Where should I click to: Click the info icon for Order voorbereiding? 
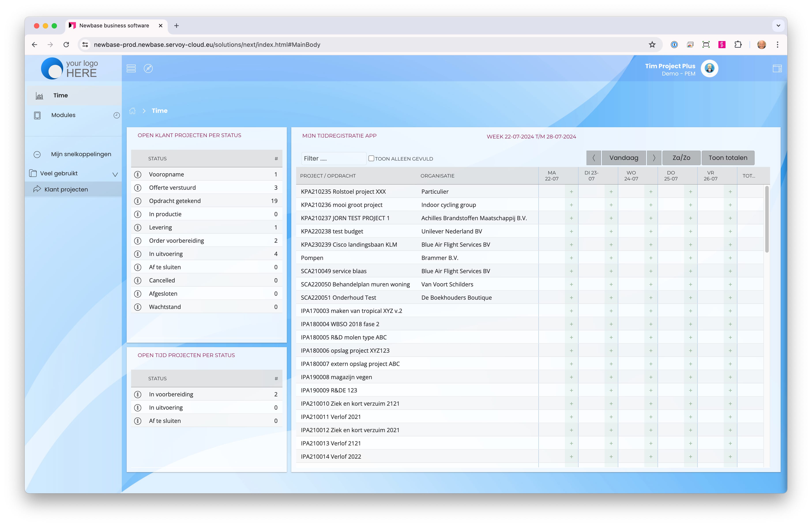(138, 241)
